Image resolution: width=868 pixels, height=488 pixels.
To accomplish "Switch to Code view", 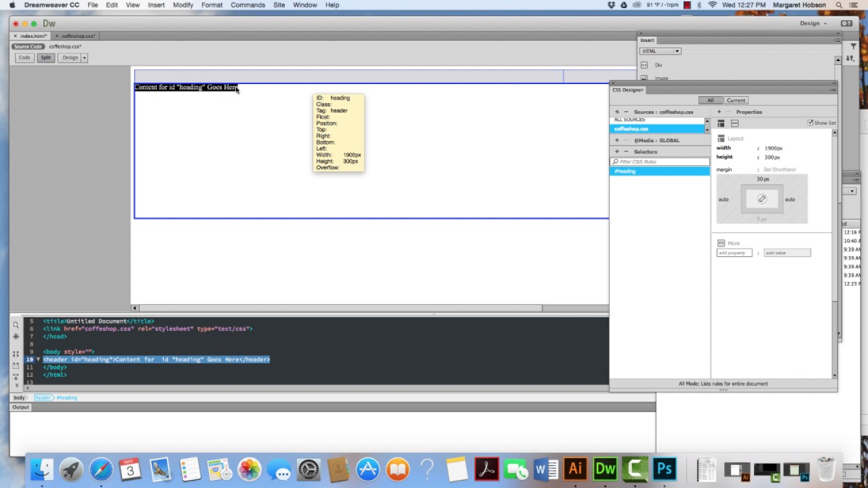I will pos(24,58).
